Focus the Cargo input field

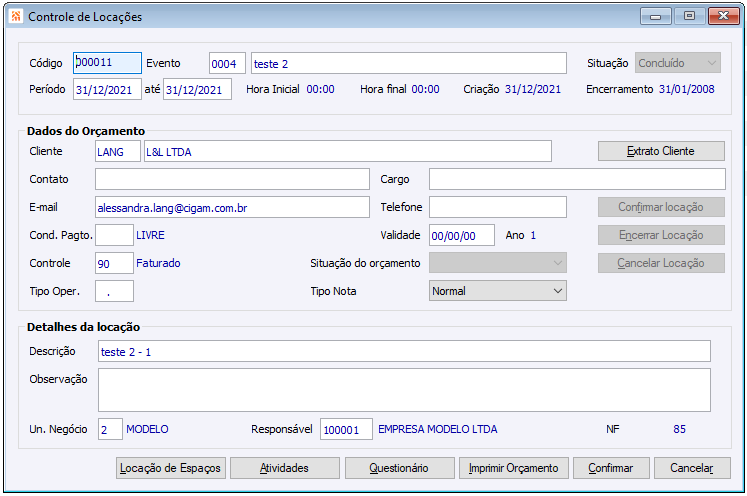click(577, 179)
